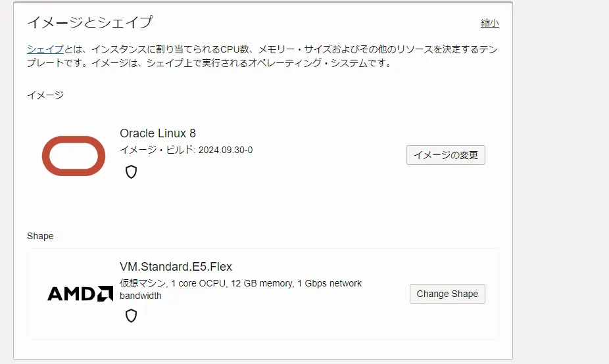Click the AMD logo icon
The height and width of the screenshot is (364, 609).
80,294
